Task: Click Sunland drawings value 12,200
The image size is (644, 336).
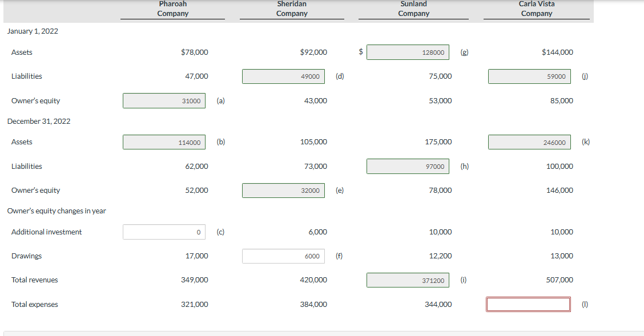Action: (440, 256)
